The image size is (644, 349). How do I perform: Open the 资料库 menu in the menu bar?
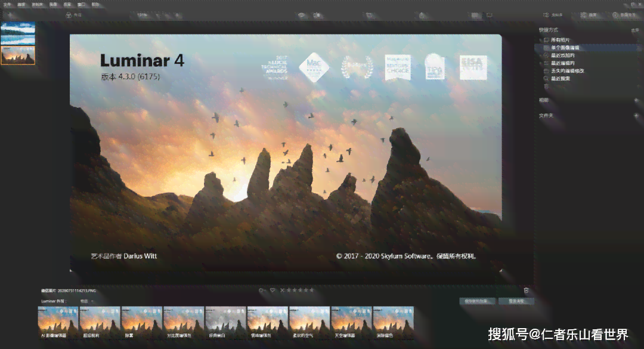tap(38, 5)
